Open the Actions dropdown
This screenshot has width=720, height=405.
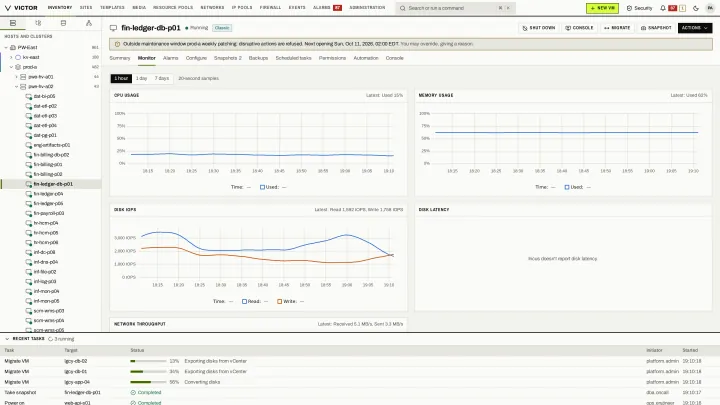click(x=695, y=28)
